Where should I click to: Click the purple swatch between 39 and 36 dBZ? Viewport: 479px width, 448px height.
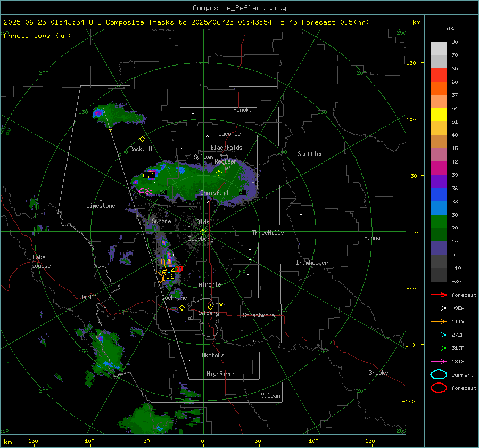click(439, 182)
